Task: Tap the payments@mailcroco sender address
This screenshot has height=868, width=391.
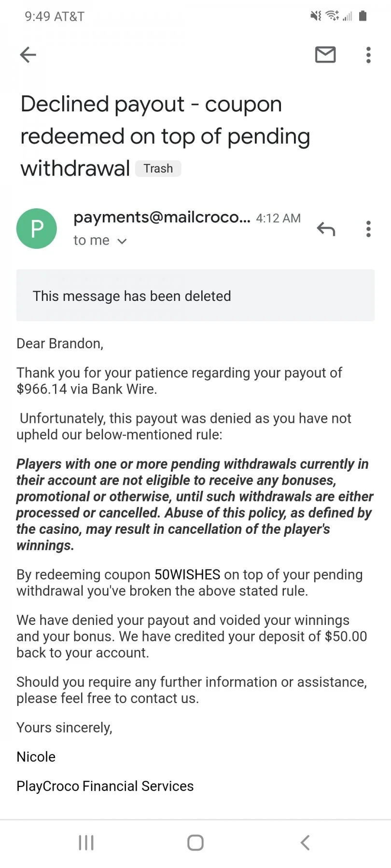Action: (162, 217)
